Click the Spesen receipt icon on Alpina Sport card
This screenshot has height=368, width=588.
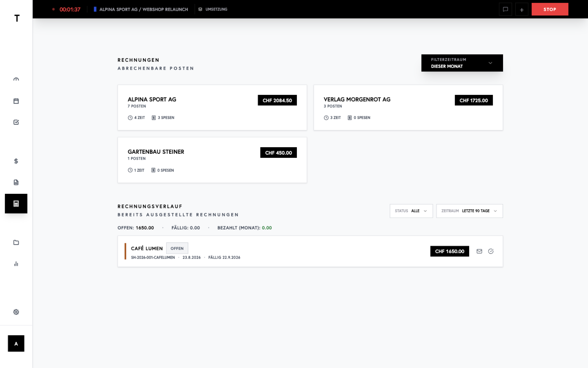click(x=154, y=118)
